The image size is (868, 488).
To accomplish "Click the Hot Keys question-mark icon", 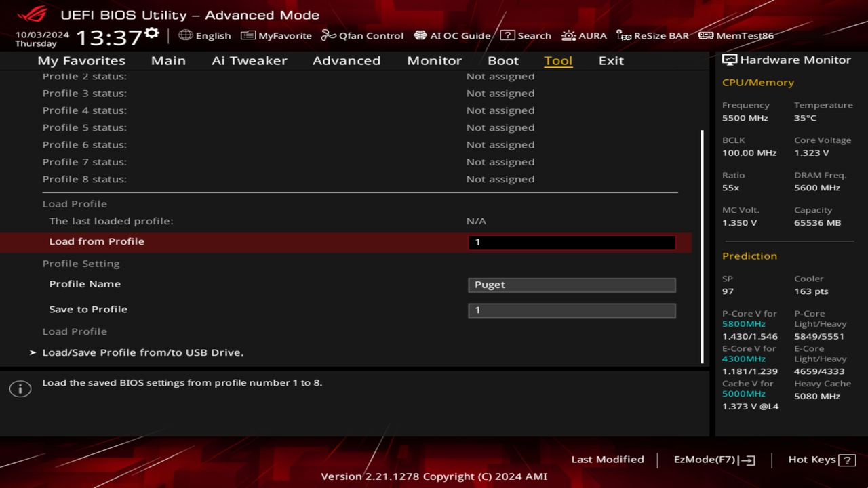I will pyautogui.click(x=847, y=460).
